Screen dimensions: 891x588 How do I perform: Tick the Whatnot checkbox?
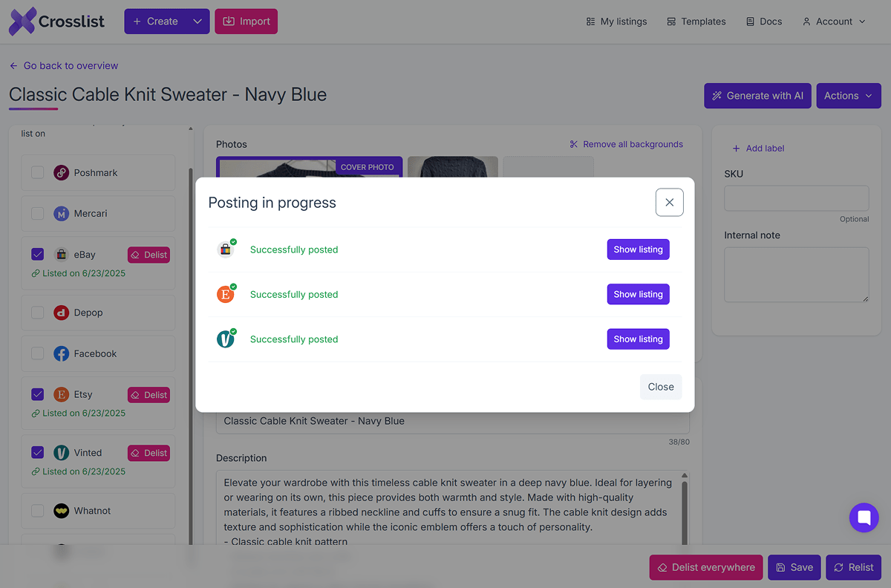coord(37,511)
